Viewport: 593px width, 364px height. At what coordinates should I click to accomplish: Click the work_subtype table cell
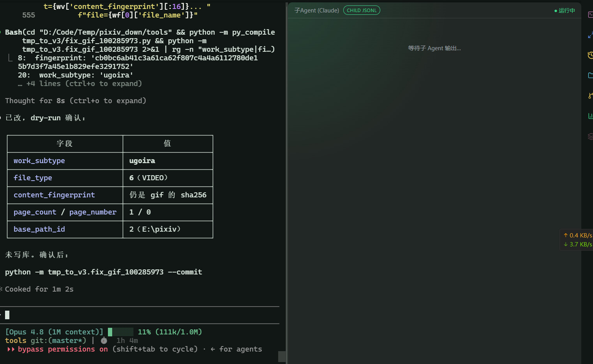(x=65, y=161)
